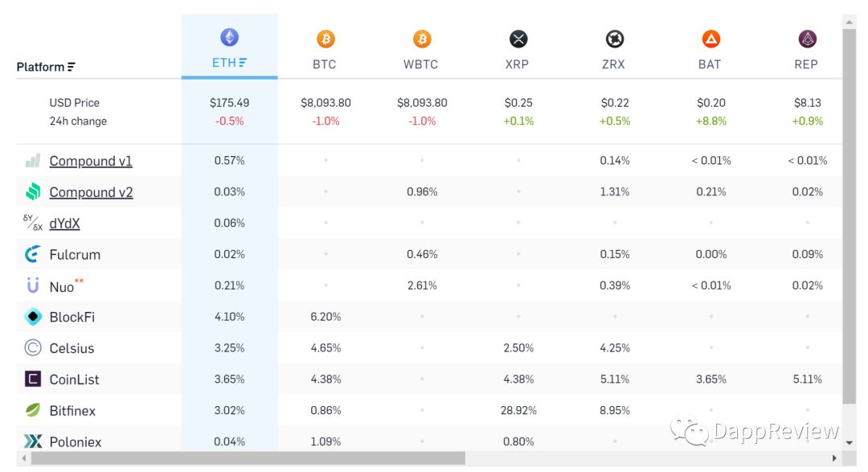Sort by the Platform column filter icon

[71, 67]
